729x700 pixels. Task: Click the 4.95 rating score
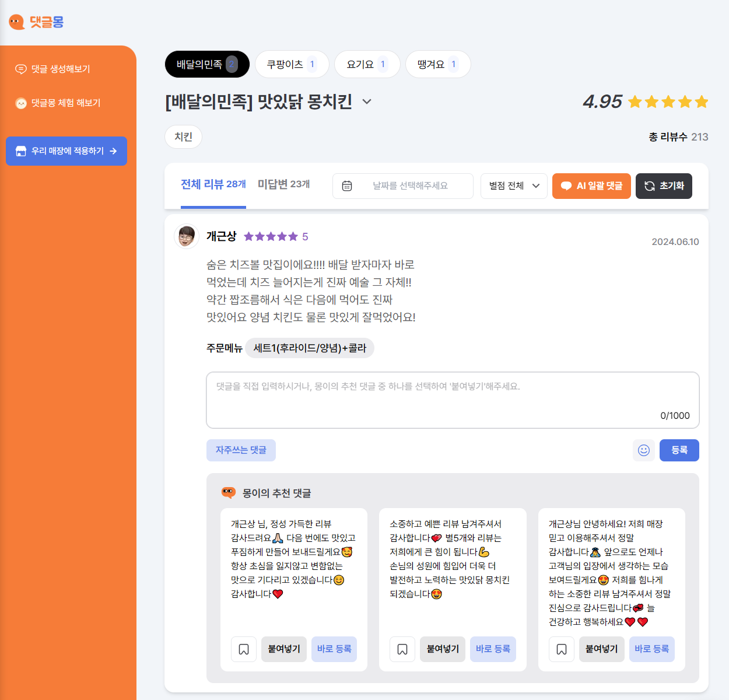[x=602, y=102]
